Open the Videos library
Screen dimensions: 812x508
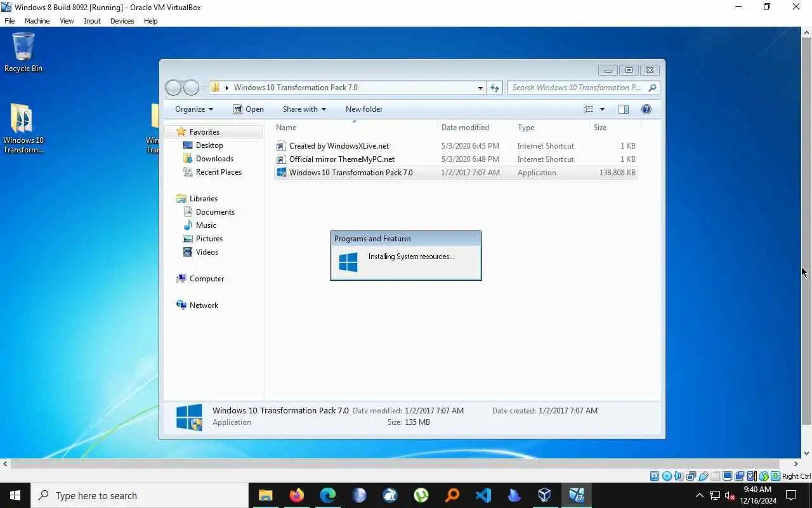click(207, 252)
